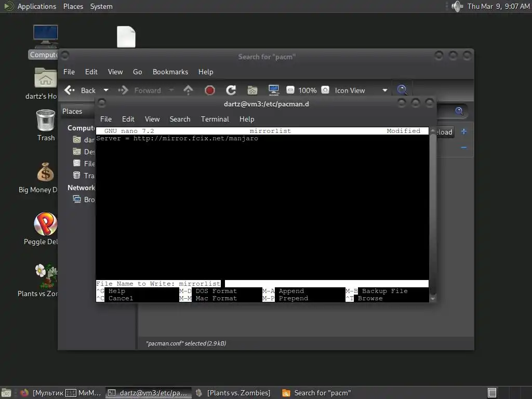
Task: Click Show Desktop button in bottom panel
Action: click(x=6, y=393)
